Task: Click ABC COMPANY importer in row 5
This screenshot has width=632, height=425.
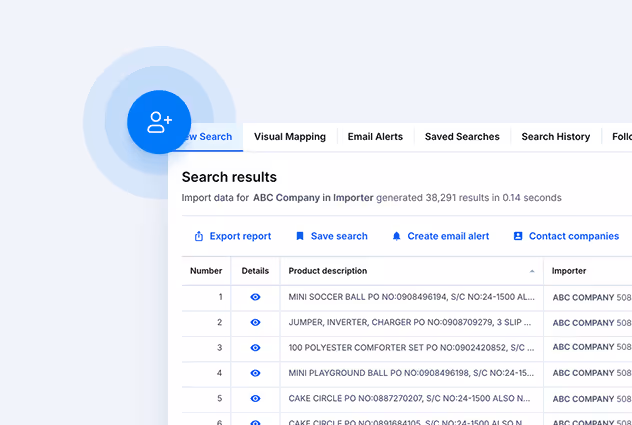Action: [x=583, y=399]
